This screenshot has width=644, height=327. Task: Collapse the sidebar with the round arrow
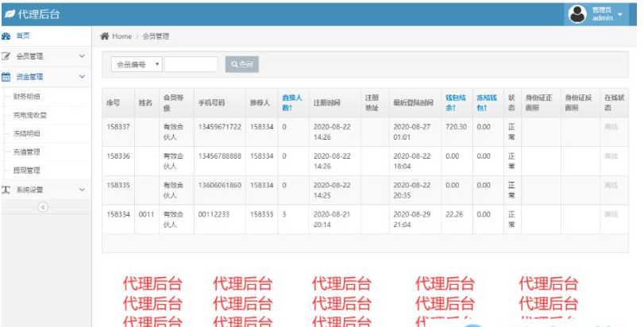point(43,207)
